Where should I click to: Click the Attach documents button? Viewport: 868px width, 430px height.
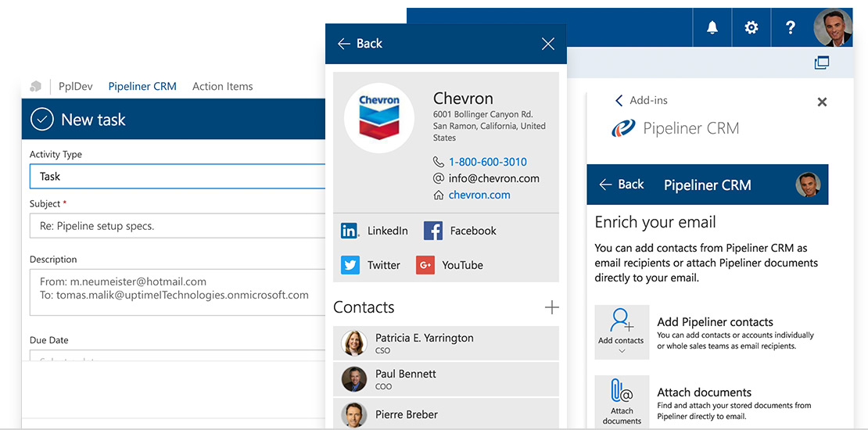pyautogui.click(x=622, y=403)
